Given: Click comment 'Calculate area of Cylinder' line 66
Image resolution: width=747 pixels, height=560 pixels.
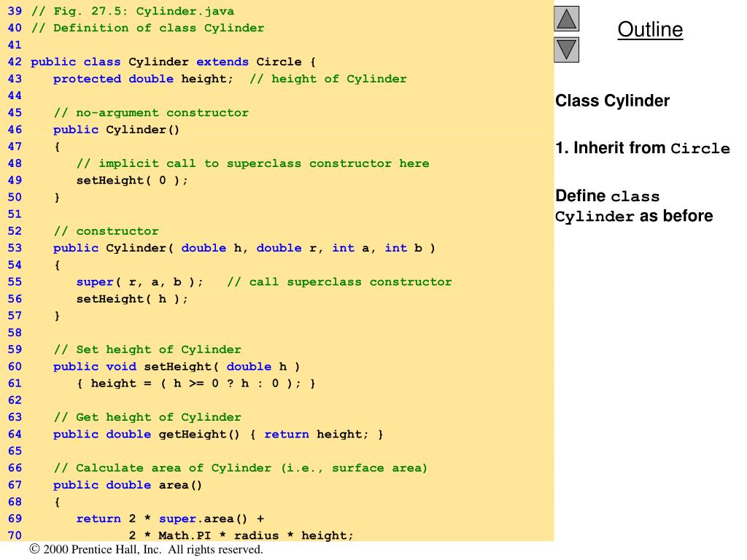Looking at the screenshot, I should 241,468.
